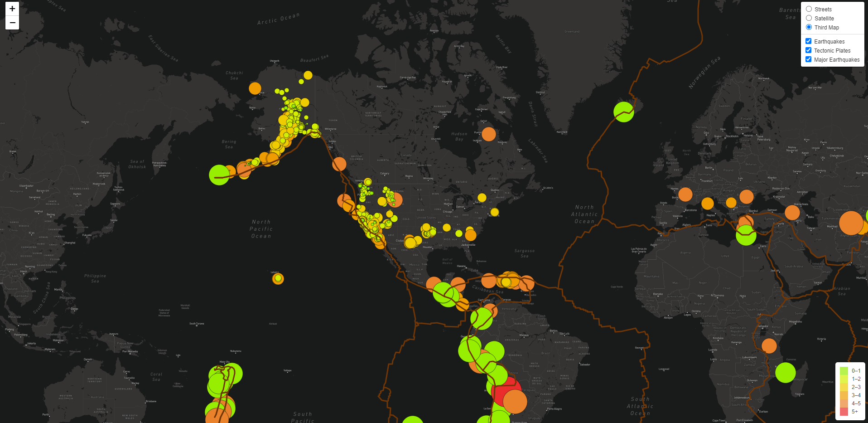Image resolution: width=868 pixels, height=423 pixels.
Task: Click the orange marker over France
Action: point(685,194)
